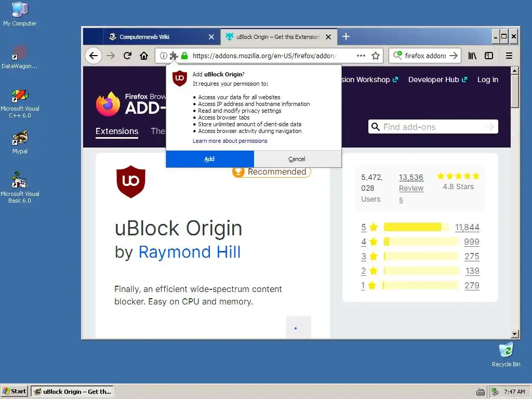Viewport: 532px width, 399px height.
Task: Click network tray icon near clock
Action: (495, 392)
